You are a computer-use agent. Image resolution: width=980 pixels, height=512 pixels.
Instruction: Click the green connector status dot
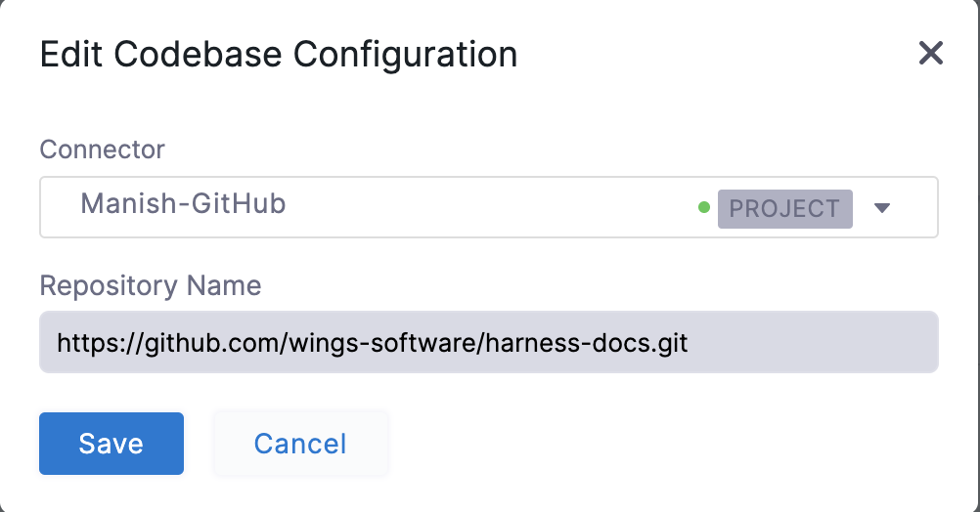click(x=704, y=207)
